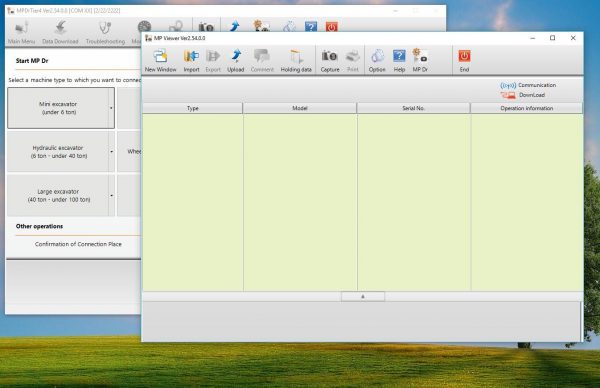The height and width of the screenshot is (388, 600).
Task: Click the Import toolbar icon
Action: [191, 60]
